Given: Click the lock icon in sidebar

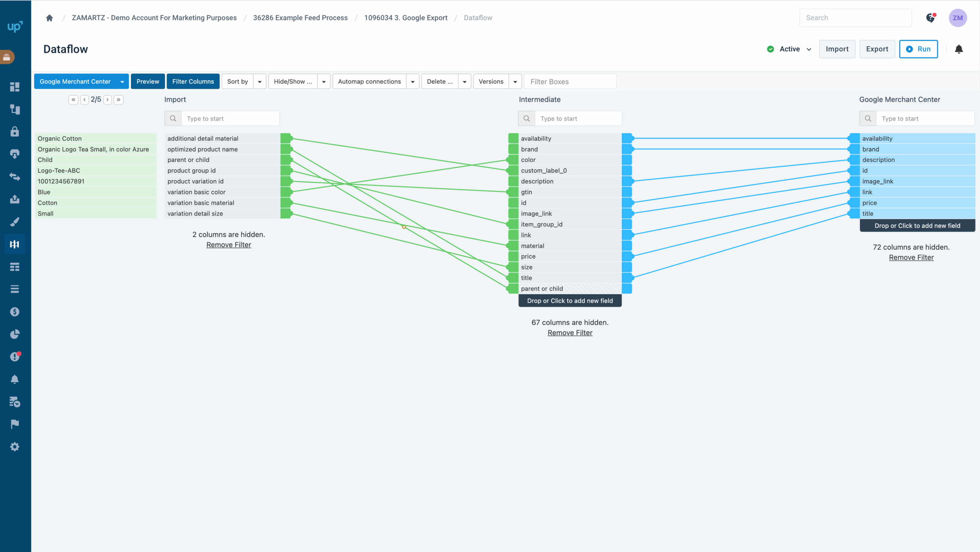Looking at the screenshot, I should (x=15, y=132).
